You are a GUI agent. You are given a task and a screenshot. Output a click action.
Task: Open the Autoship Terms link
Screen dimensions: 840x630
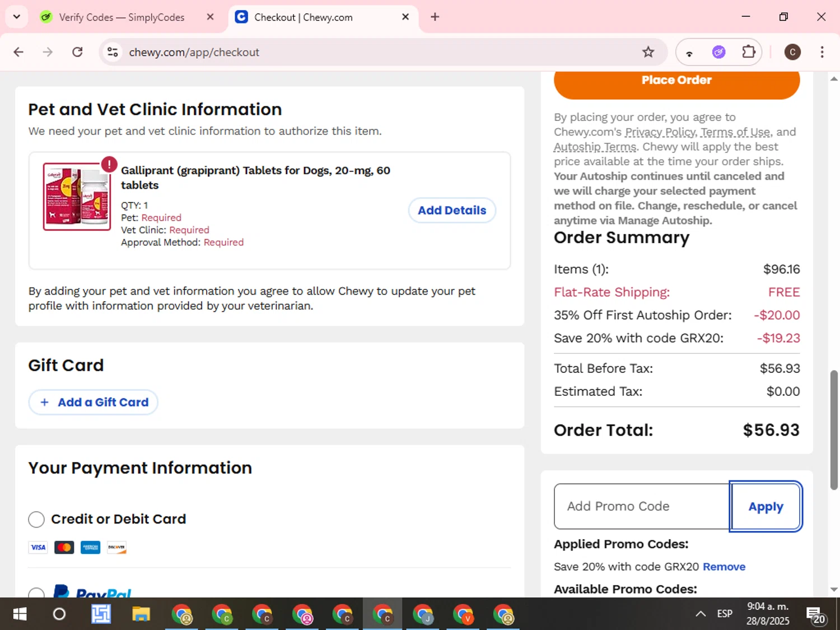595,147
